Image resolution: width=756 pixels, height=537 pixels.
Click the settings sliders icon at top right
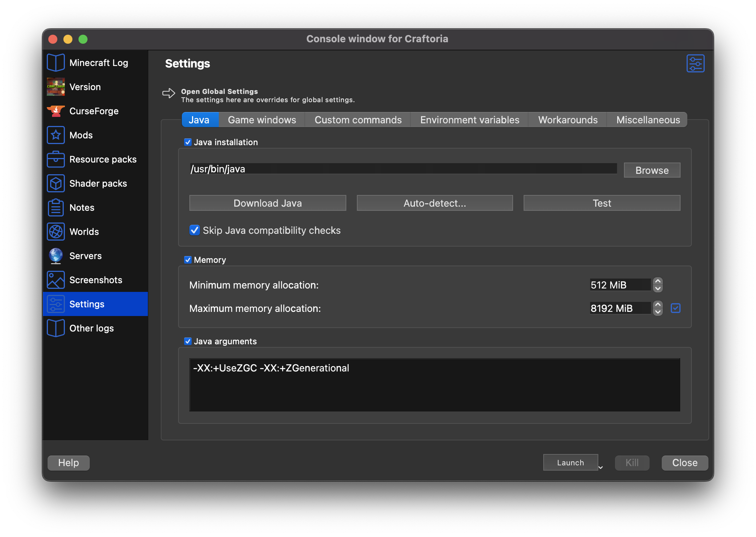pos(695,63)
